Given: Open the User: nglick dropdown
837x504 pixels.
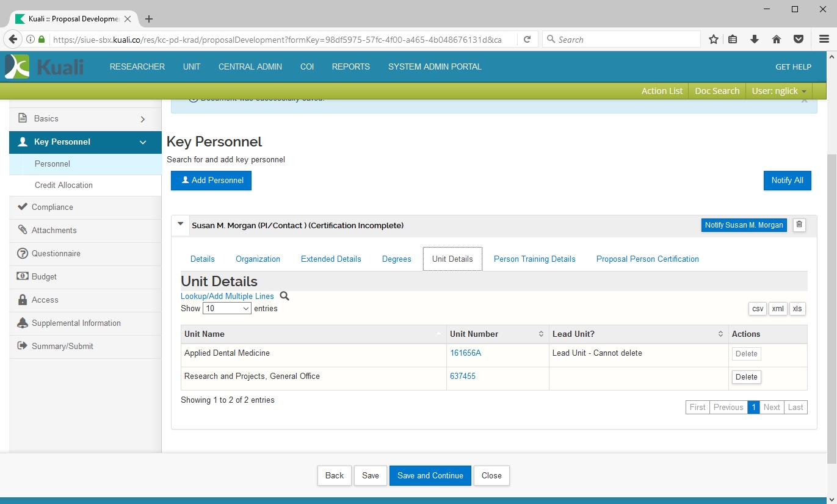Looking at the screenshot, I should 778,91.
